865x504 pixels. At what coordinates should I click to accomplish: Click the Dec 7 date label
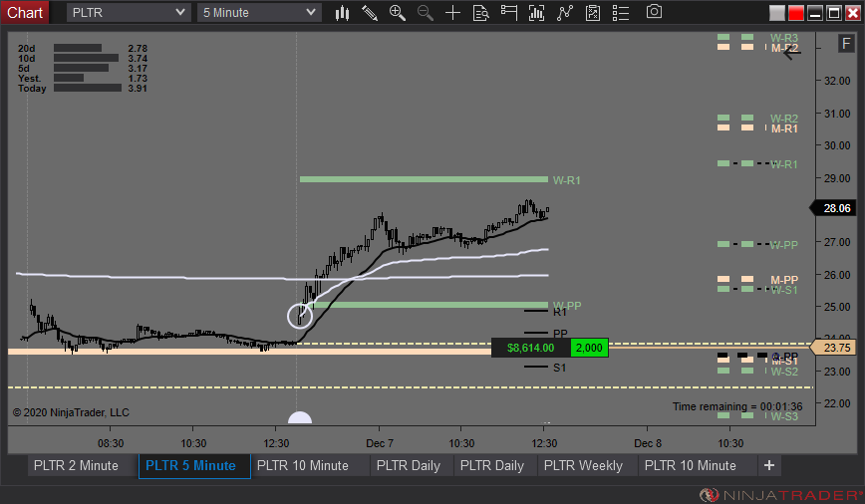(379, 443)
